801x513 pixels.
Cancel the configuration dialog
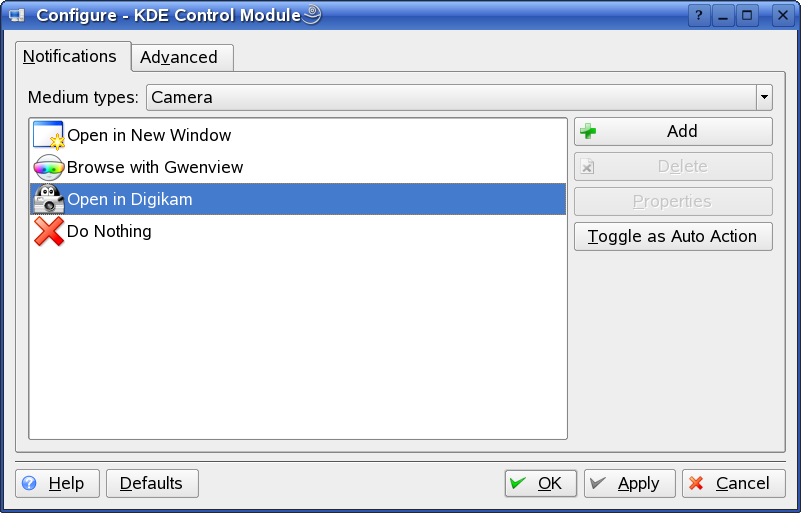pos(733,483)
